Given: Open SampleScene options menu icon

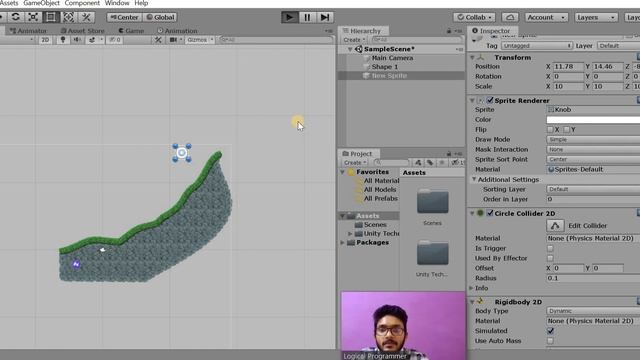Looking at the screenshot, I should click(x=460, y=49).
